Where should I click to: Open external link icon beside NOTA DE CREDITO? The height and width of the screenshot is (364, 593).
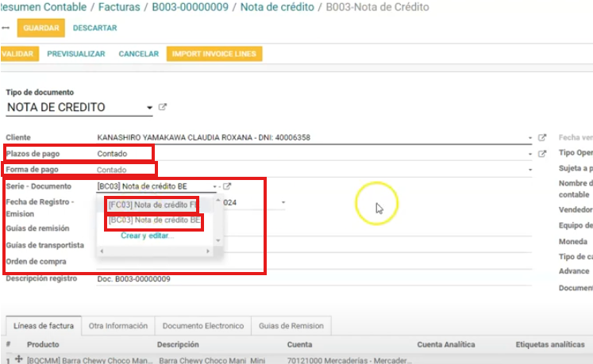pyautogui.click(x=162, y=107)
